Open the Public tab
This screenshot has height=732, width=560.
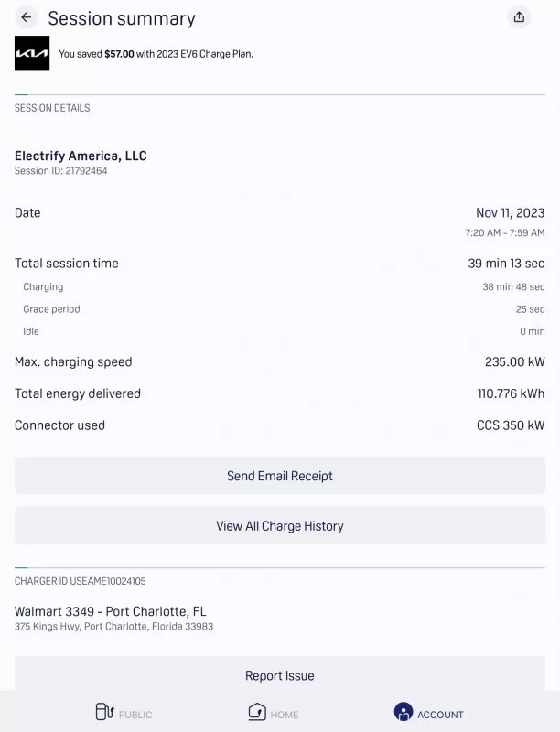click(135, 715)
